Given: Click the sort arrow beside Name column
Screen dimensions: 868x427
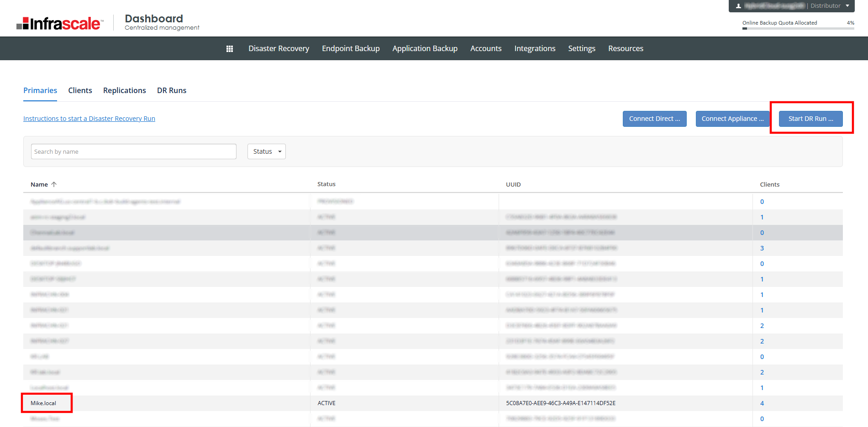Looking at the screenshot, I should [x=54, y=184].
